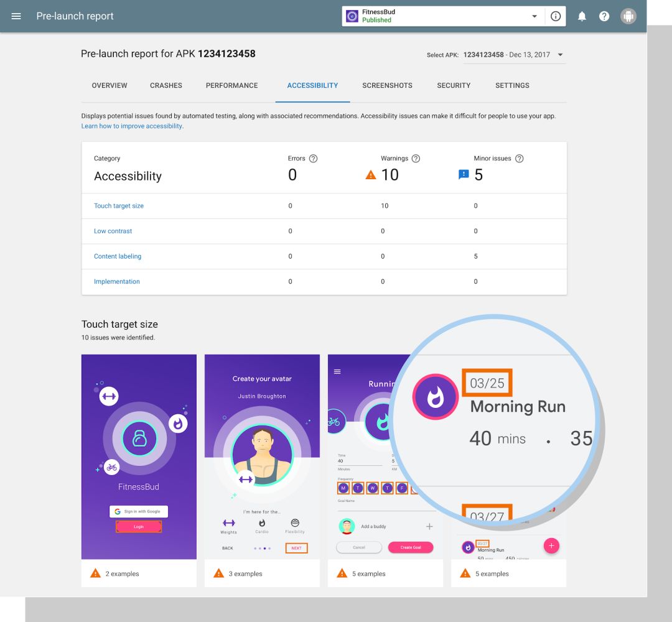
Task: Open the Content labeling link
Action: (118, 256)
